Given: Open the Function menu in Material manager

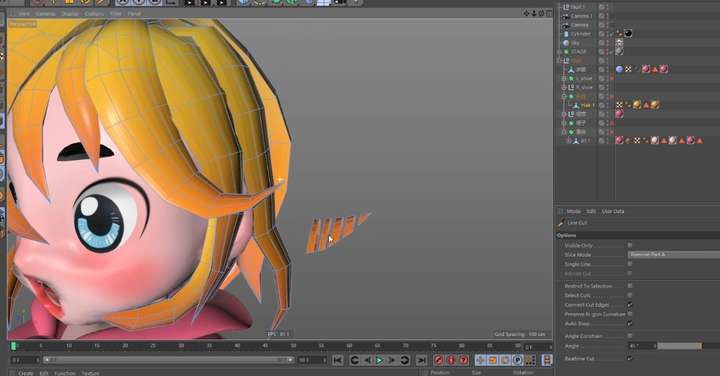Looking at the screenshot, I should (65, 373).
